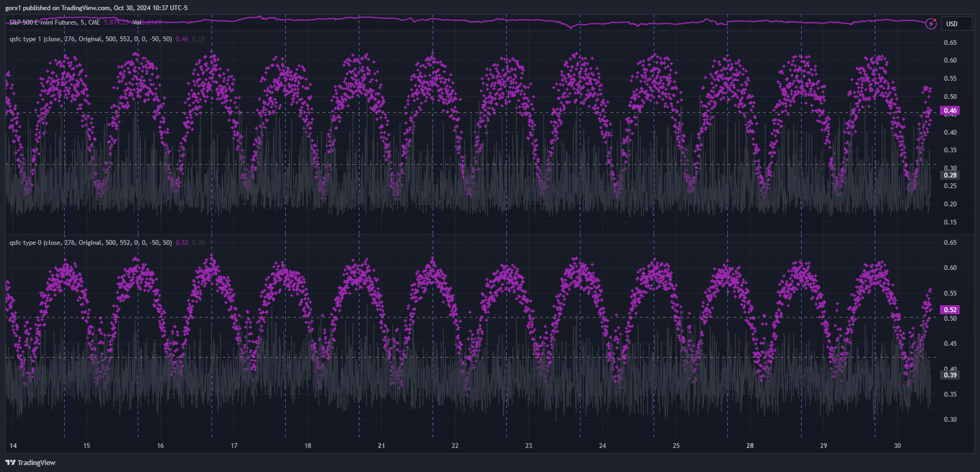Click the date label 18 on the time axis

308,446
